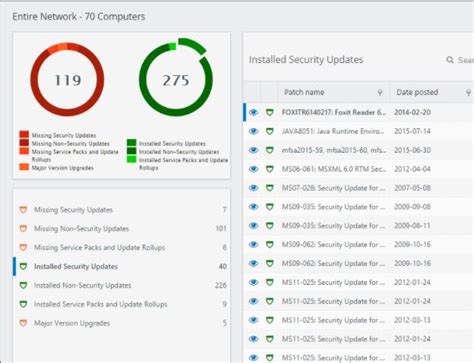Image resolution: width=474 pixels, height=363 pixels.
Task: Toggle the eye icon for the mfsa2015-59 patch
Action: [x=254, y=150]
